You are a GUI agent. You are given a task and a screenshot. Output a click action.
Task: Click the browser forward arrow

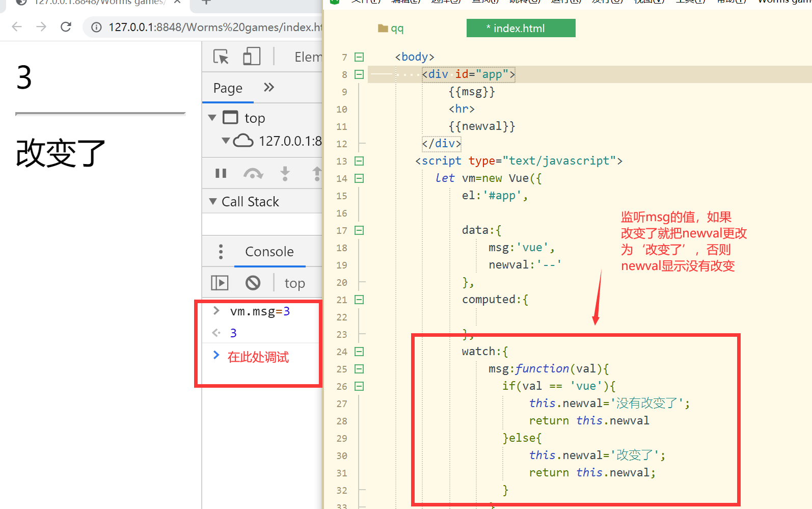point(41,26)
